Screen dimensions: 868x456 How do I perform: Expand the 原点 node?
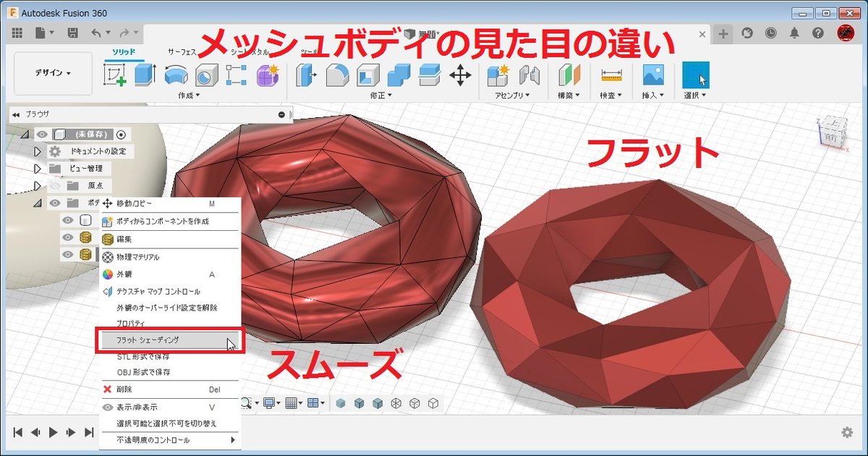coord(38,186)
